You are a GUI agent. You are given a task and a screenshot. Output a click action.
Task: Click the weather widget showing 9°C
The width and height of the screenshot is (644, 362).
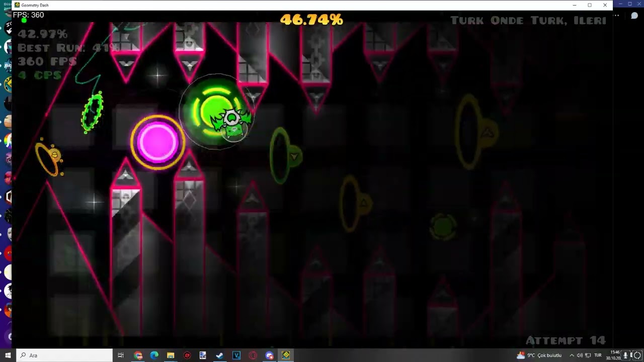(539, 355)
